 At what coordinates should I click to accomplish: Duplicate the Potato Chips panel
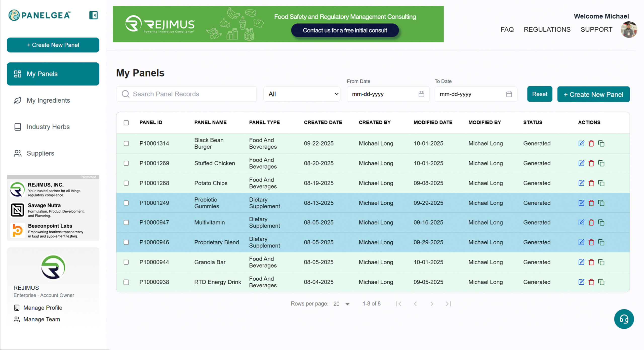(x=601, y=183)
